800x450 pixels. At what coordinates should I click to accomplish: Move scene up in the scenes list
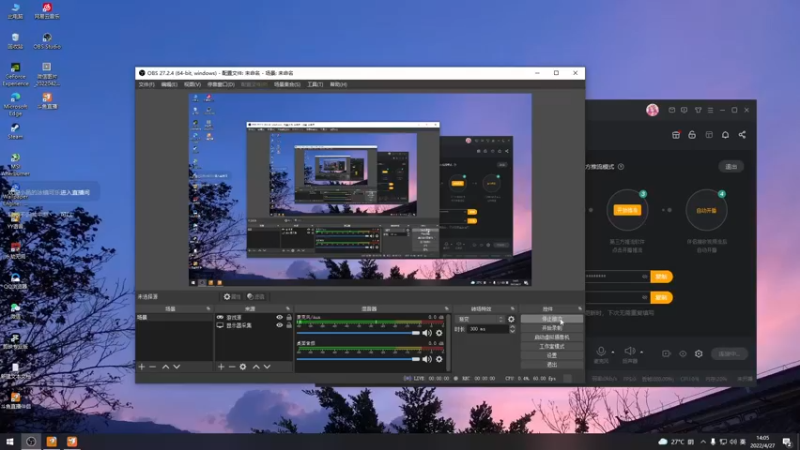tap(166, 367)
